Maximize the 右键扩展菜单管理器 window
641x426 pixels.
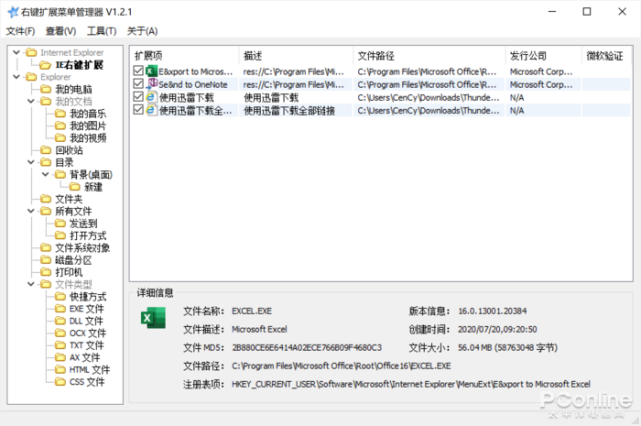(587, 11)
